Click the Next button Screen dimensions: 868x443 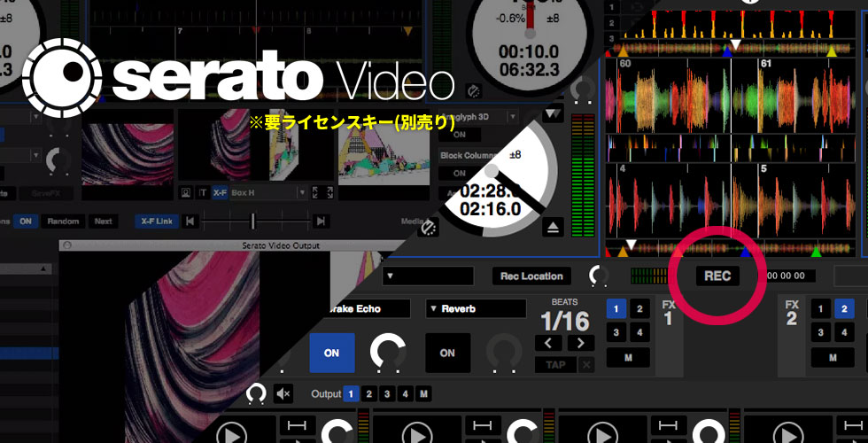pyautogui.click(x=103, y=221)
